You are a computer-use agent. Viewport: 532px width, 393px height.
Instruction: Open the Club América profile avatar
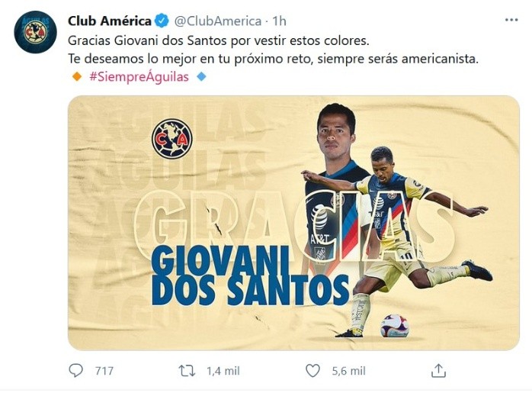pyautogui.click(x=35, y=32)
